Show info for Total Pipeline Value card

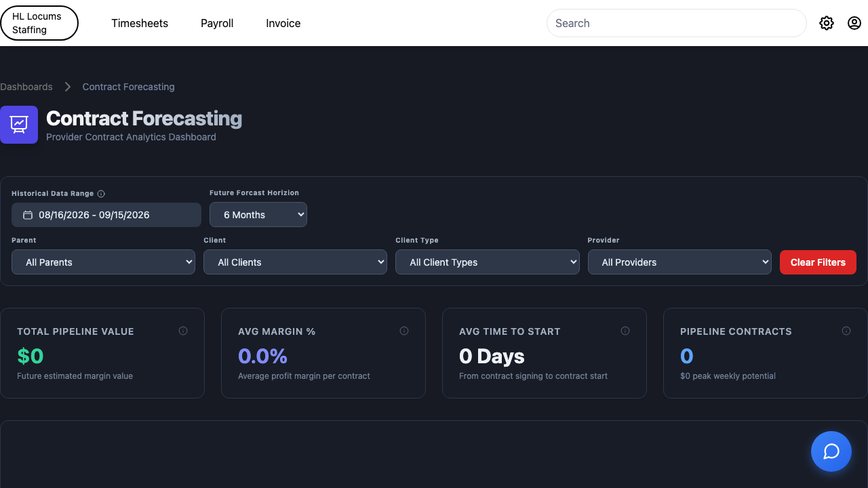coord(183,331)
